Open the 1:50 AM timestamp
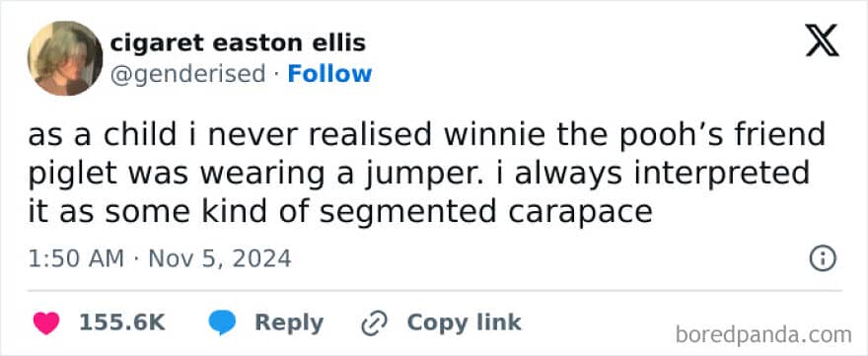Viewport: 868px width, 356px height. click(76, 259)
